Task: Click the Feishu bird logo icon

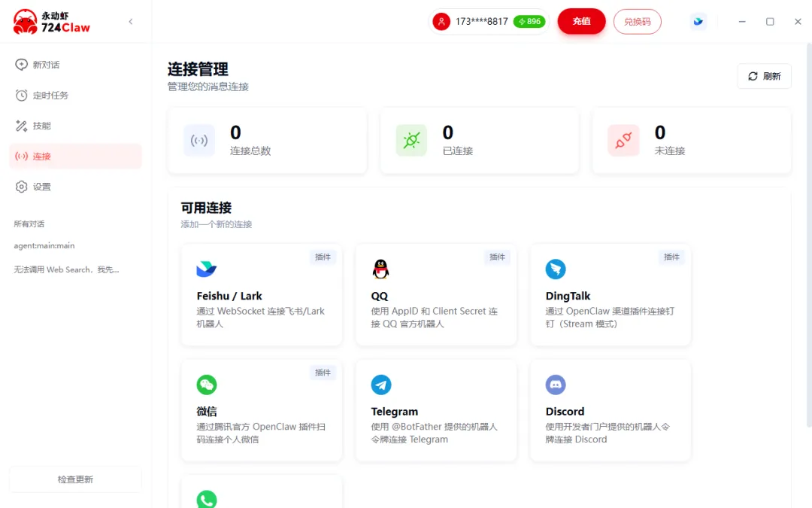Action: [207, 269]
